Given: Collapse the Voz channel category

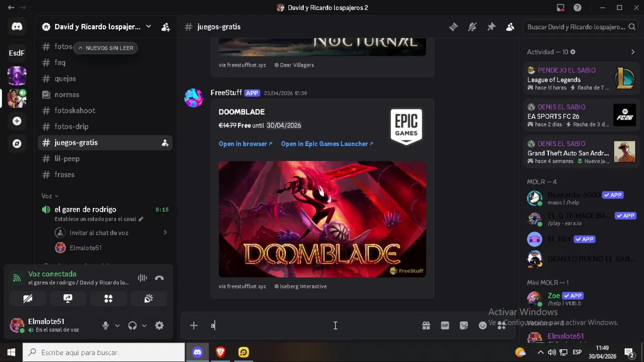Looking at the screenshot, I should (x=50, y=196).
